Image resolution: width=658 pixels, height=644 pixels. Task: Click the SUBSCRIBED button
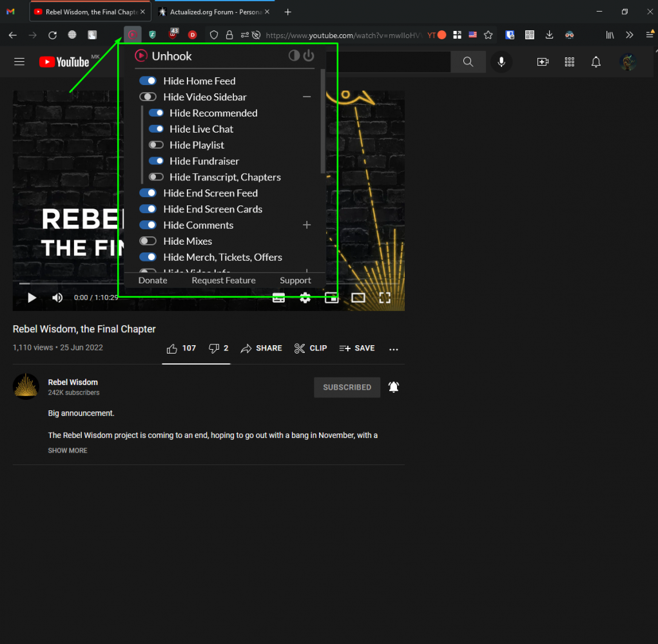pyautogui.click(x=347, y=387)
